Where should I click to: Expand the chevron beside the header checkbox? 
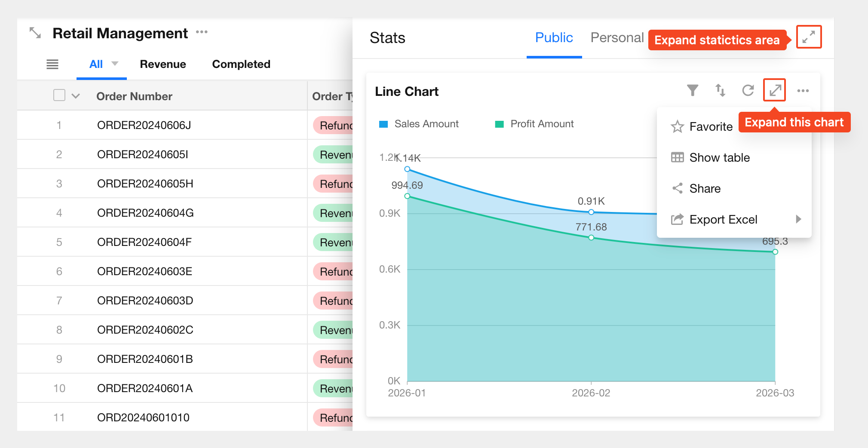[76, 96]
